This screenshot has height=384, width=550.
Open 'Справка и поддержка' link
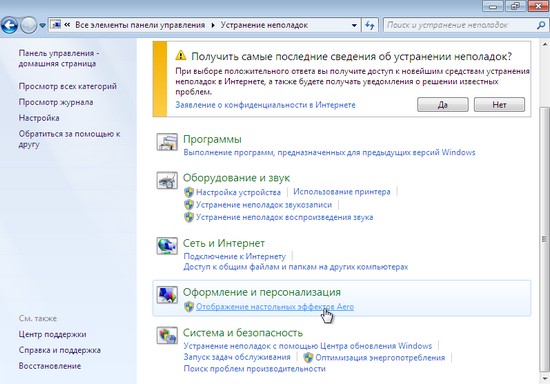pyautogui.click(x=60, y=350)
